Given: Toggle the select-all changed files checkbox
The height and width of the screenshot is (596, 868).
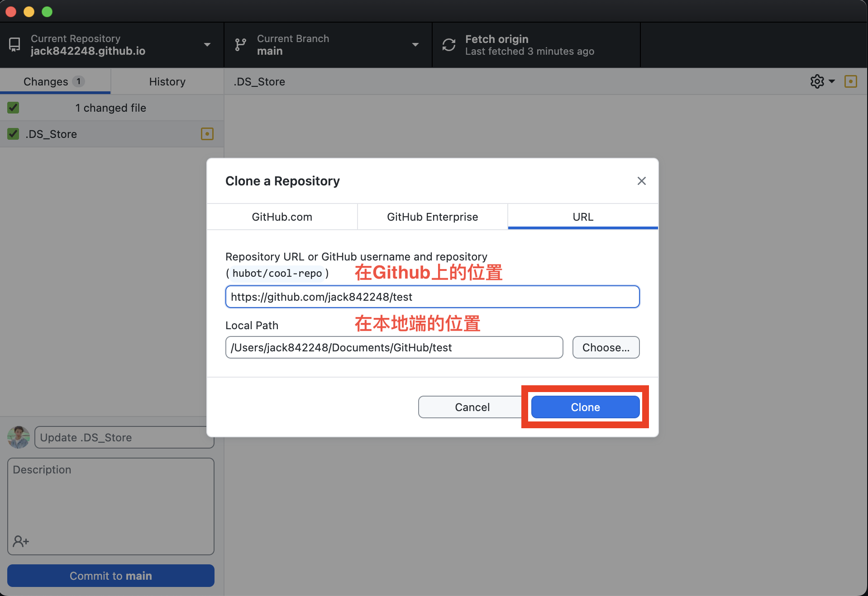Looking at the screenshot, I should point(13,108).
